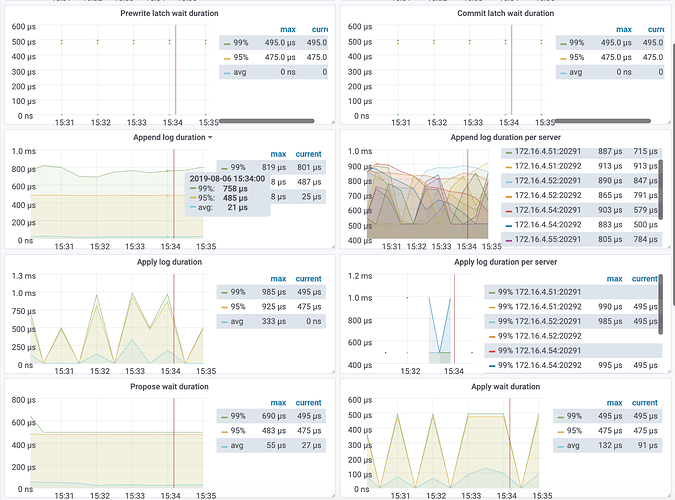
Task: Toggle 99% series in Prewrite latch wait legend
Action: point(241,43)
